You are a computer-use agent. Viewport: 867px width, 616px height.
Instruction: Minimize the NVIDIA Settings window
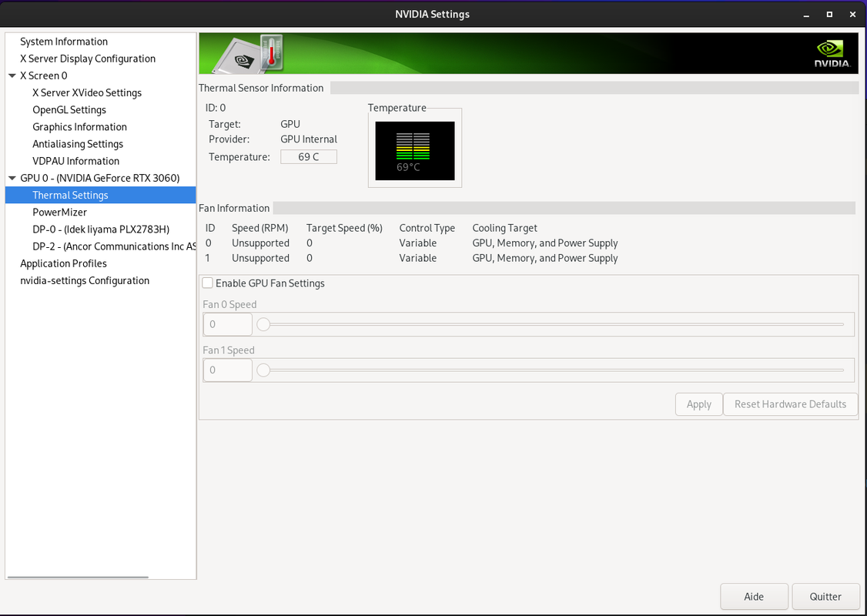pos(806,15)
